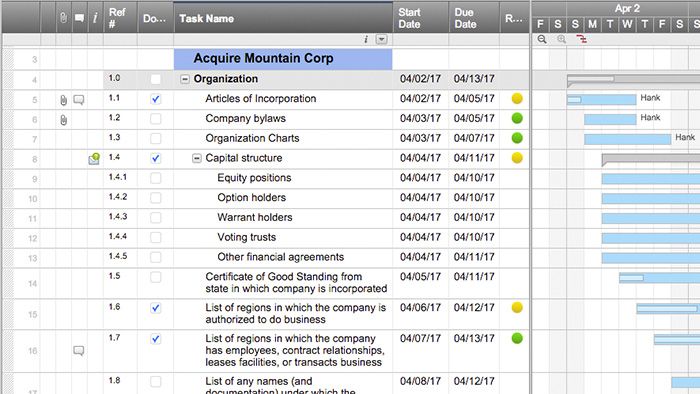The width and height of the screenshot is (700, 394).
Task: Check Done for Option holders
Action: [x=155, y=198]
